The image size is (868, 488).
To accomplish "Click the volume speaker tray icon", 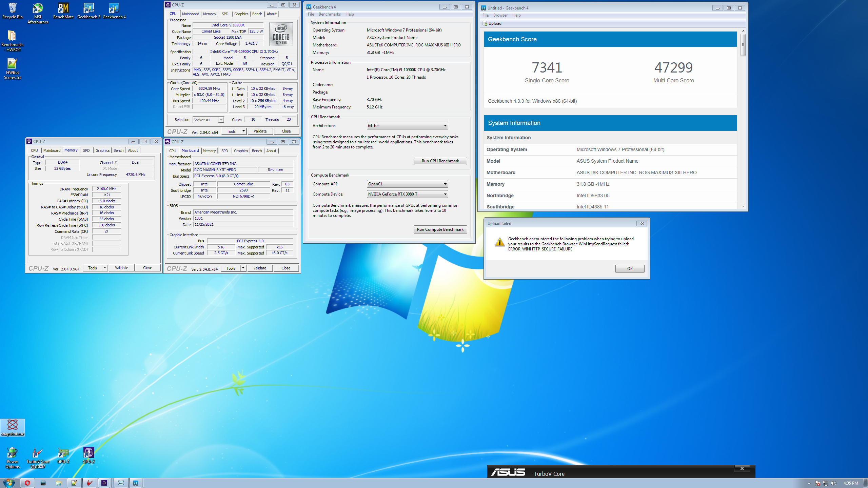I will (x=834, y=483).
